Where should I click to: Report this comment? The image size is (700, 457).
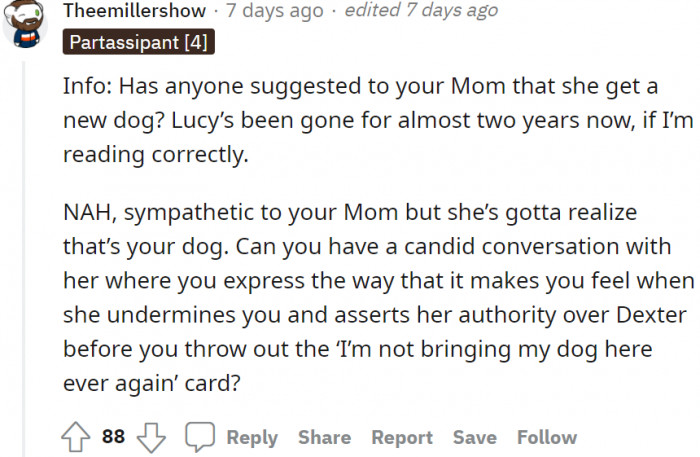coord(402,437)
